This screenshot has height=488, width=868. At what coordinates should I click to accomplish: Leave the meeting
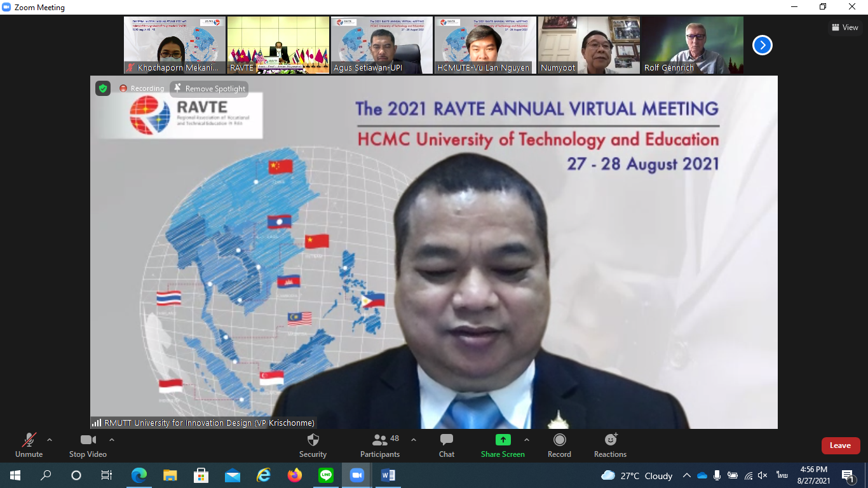pyautogui.click(x=841, y=445)
